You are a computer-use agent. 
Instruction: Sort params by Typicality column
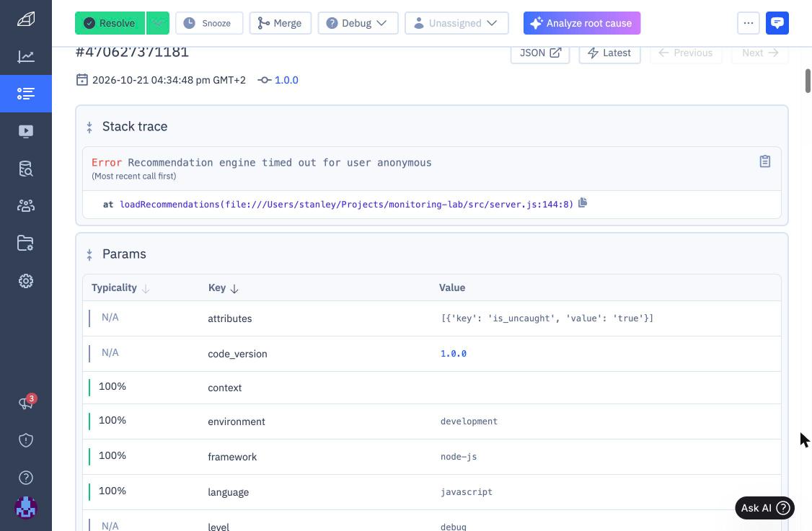pyautogui.click(x=120, y=287)
